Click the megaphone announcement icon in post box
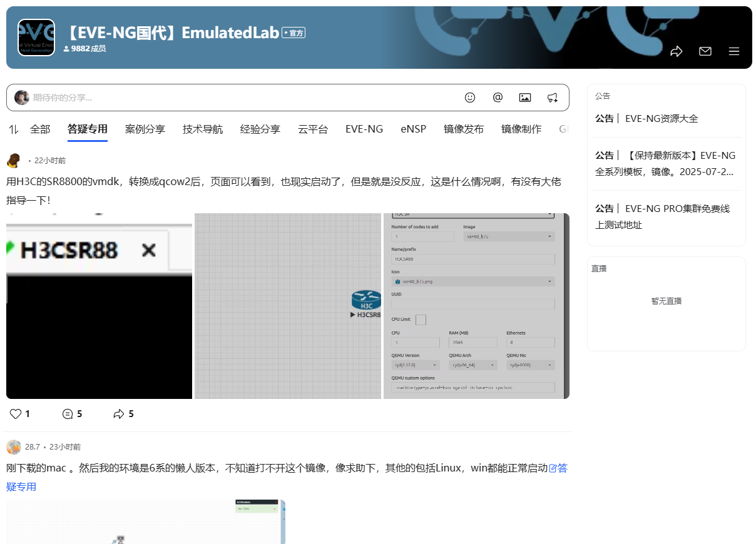Viewport: 756px width, 544px height. (553, 98)
